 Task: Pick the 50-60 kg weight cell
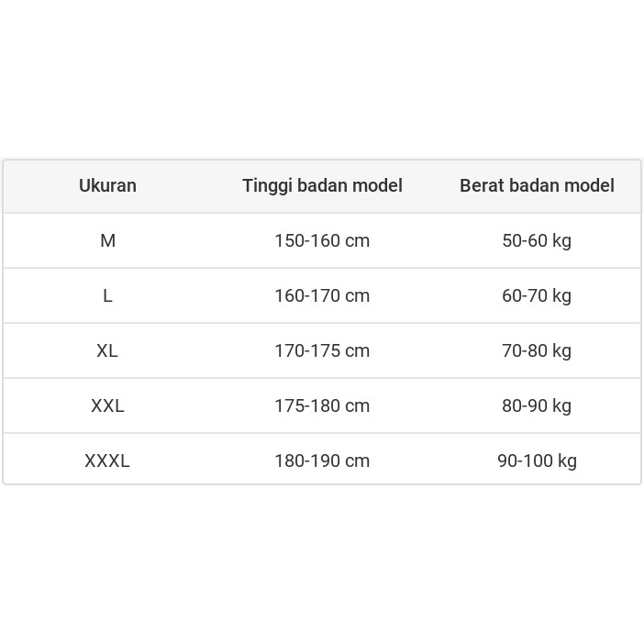coord(537,240)
